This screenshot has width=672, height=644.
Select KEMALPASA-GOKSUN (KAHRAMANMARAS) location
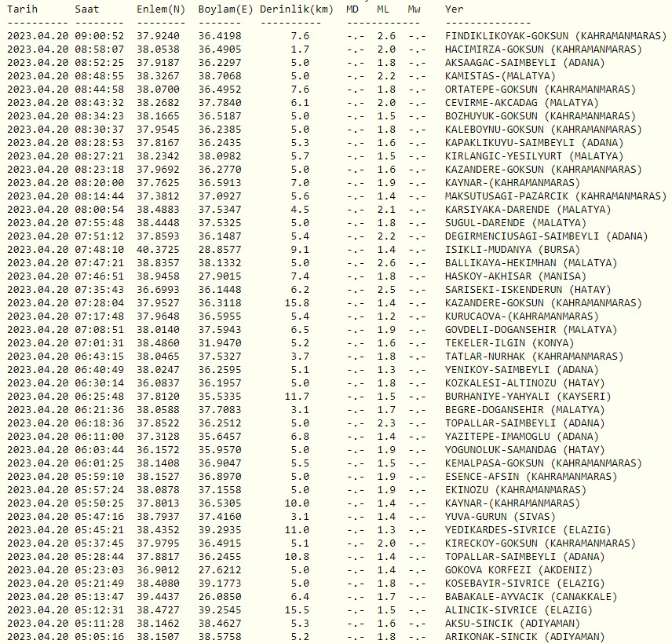[543, 463]
